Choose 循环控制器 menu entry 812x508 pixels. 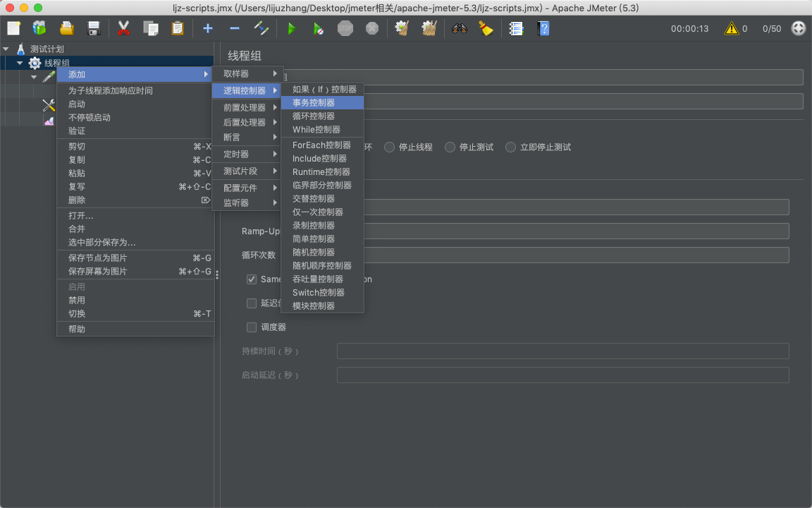pyautogui.click(x=323, y=116)
